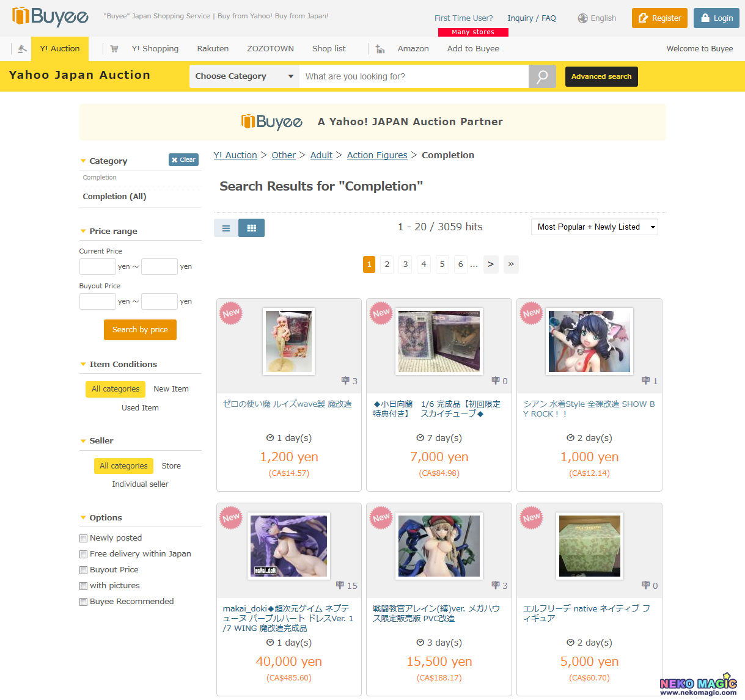Viewport: 745px width, 700px height.
Task: Open the Shop list tab
Action: 329,49
